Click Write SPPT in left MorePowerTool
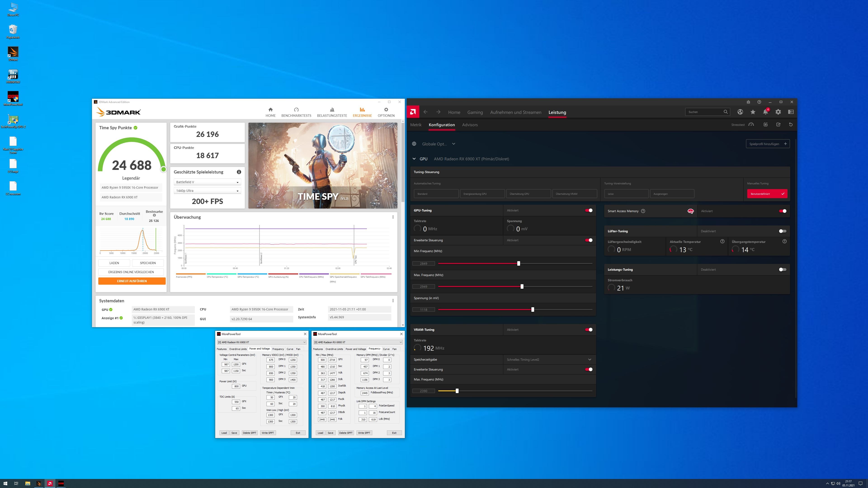 click(x=268, y=433)
